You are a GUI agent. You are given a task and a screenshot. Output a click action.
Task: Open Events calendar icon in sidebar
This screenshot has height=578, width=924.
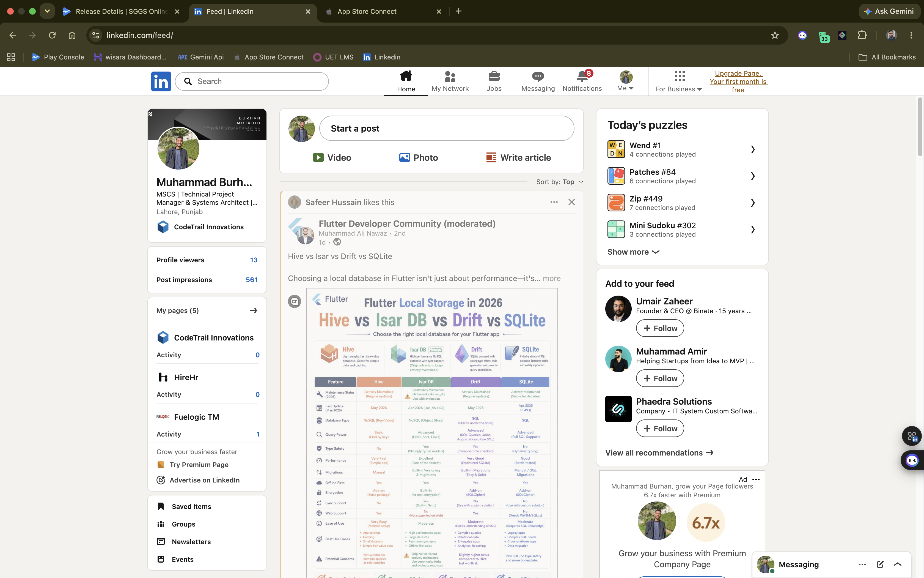click(x=161, y=559)
